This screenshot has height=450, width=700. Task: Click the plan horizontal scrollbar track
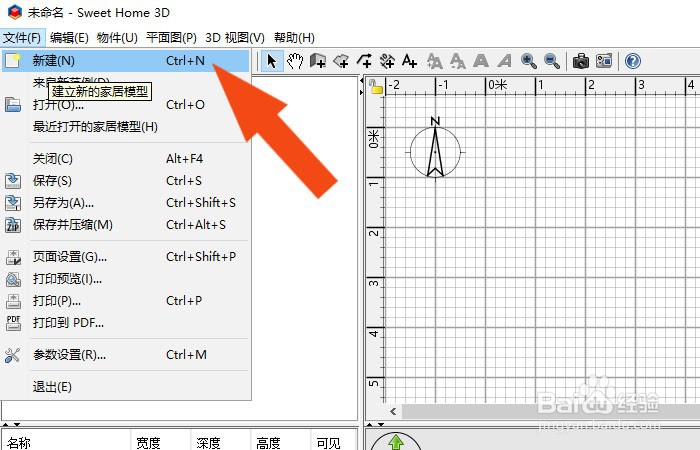(550, 412)
